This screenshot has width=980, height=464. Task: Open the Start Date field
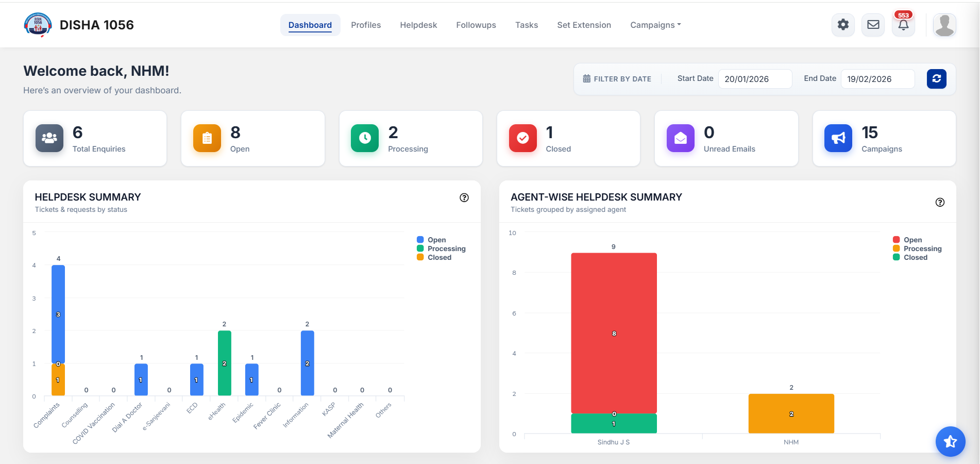pos(755,79)
